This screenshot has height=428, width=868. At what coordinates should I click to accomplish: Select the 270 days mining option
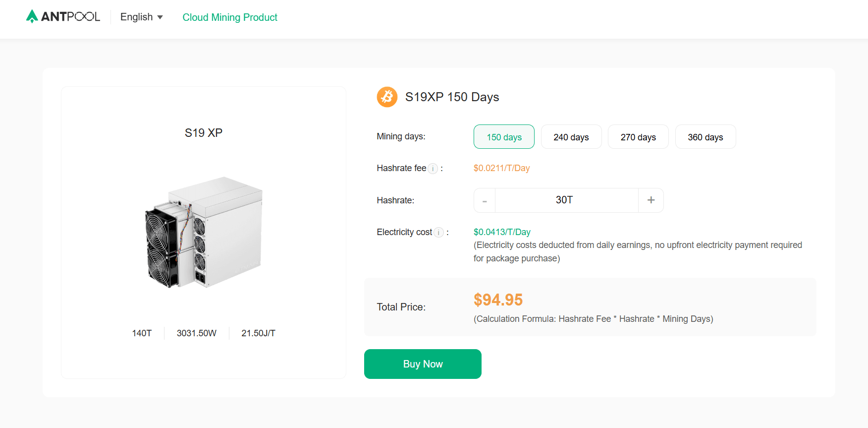pos(638,137)
